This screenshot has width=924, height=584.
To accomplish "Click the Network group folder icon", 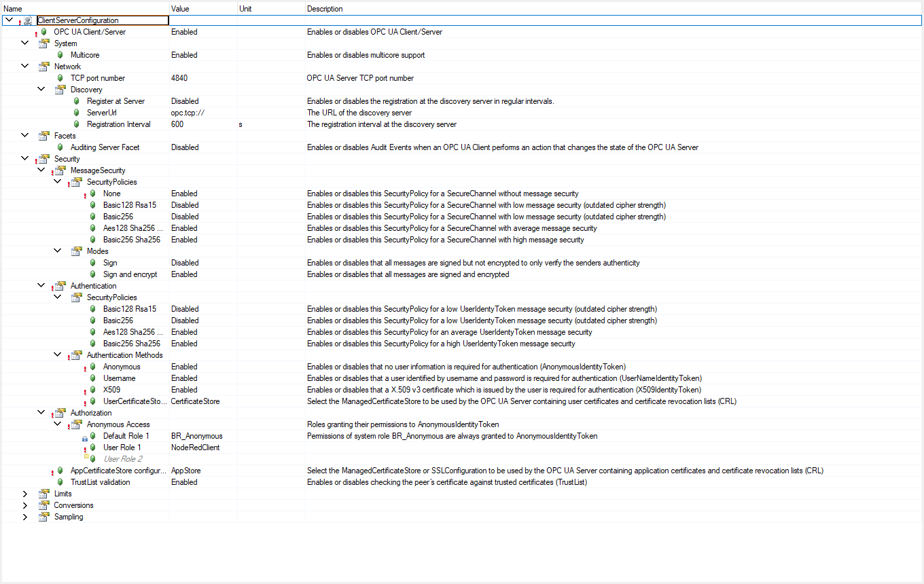I will 44,67.
